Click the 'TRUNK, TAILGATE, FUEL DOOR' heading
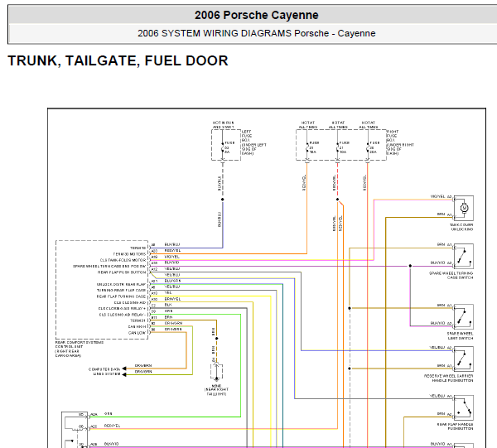Screen dimensions: 497x448 pos(118,60)
